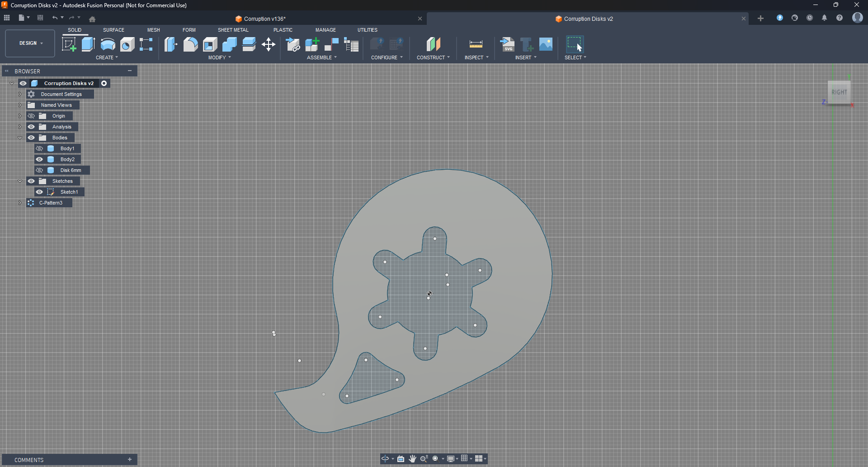
Task: Click the RIGHT face of ViewCube
Action: 839,92
